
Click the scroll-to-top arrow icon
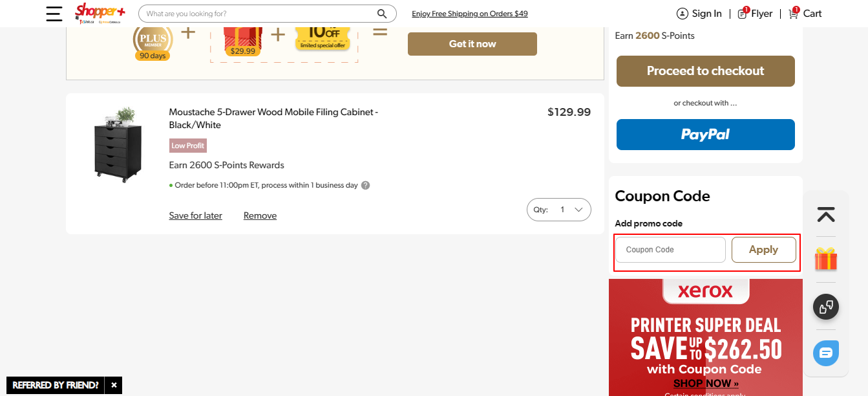(x=825, y=214)
